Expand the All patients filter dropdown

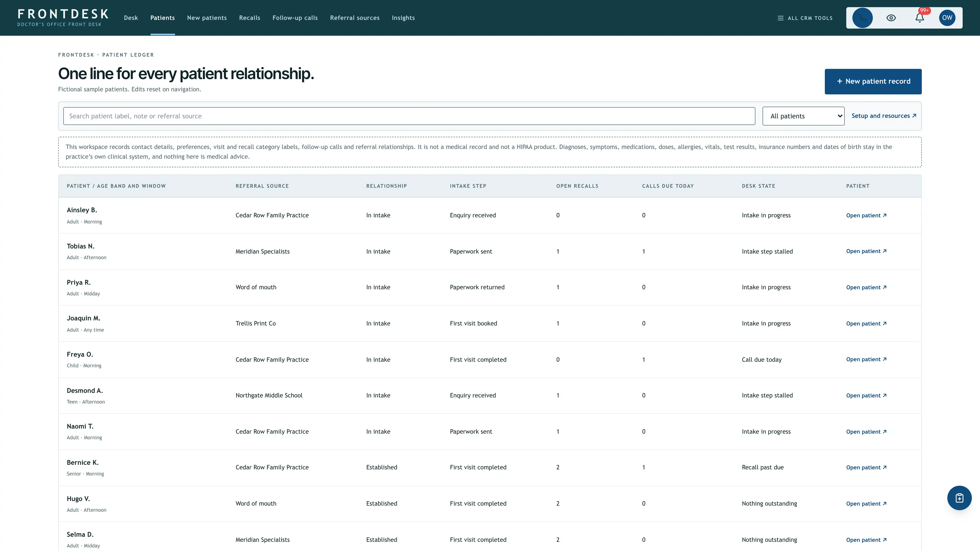[803, 116]
